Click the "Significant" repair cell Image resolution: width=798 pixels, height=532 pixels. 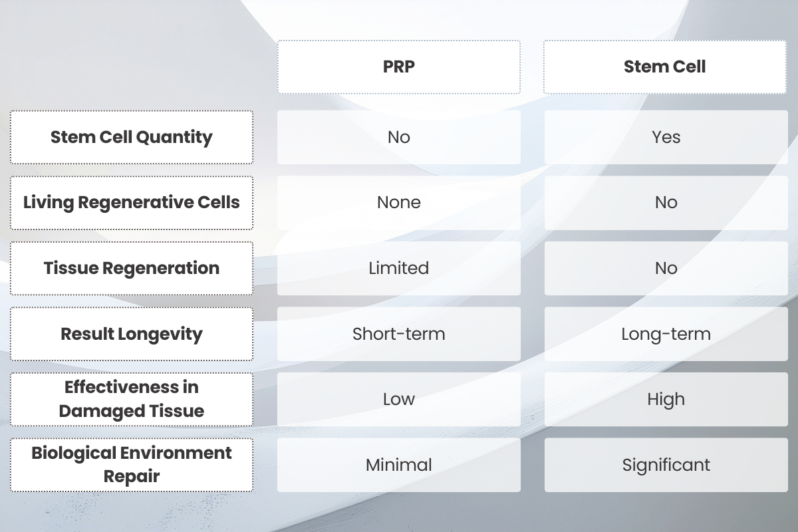tap(666, 465)
